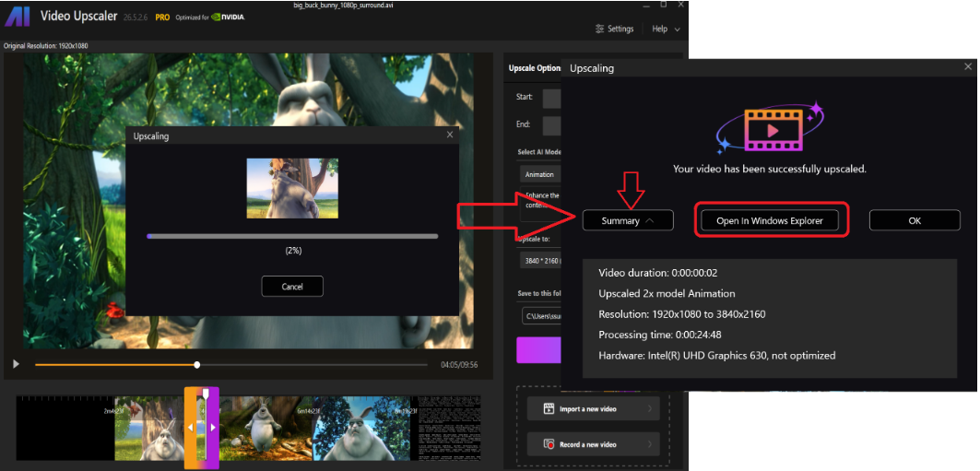The image size is (980, 471).
Task: Collapse the Summary section in the completion dialog
Action: 628,220
